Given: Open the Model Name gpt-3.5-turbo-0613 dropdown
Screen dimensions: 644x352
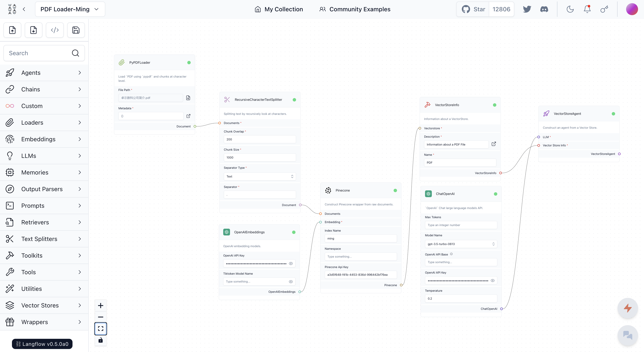Looking at the screenshot, I should 461,244.
